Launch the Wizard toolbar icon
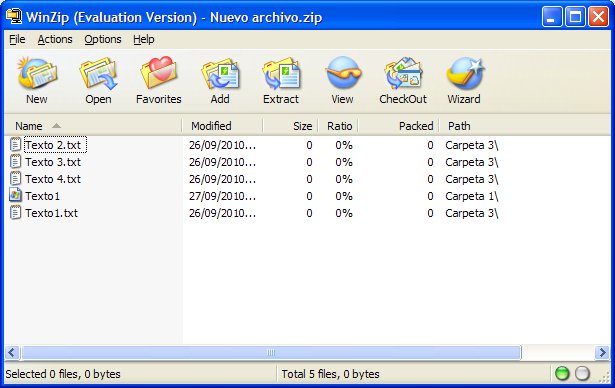Image resolution: width=615 pixels, height=388 pixels. 465,73
